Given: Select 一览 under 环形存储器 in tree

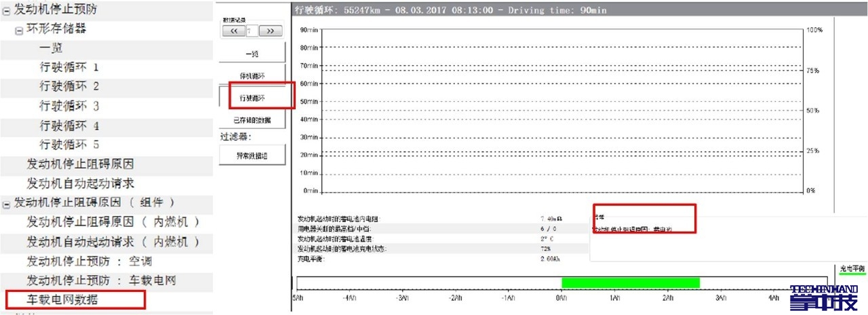Looking at the screenshot, I should point(51,48).
